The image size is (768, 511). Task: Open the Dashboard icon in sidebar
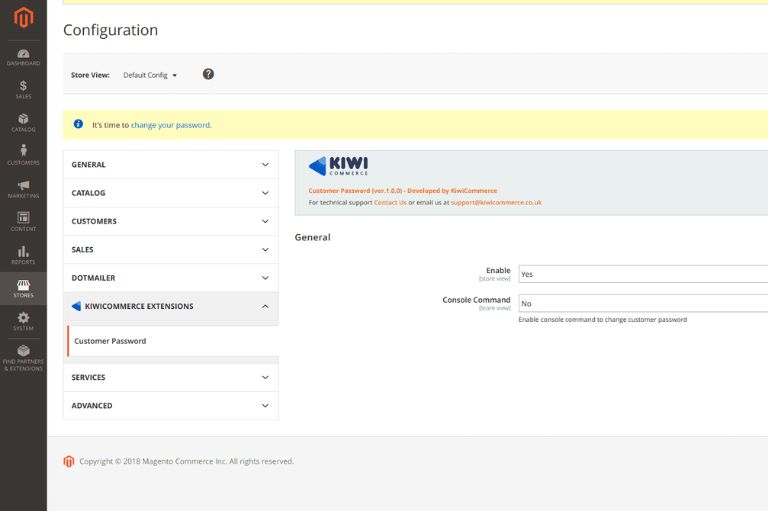tap(23, 56)
